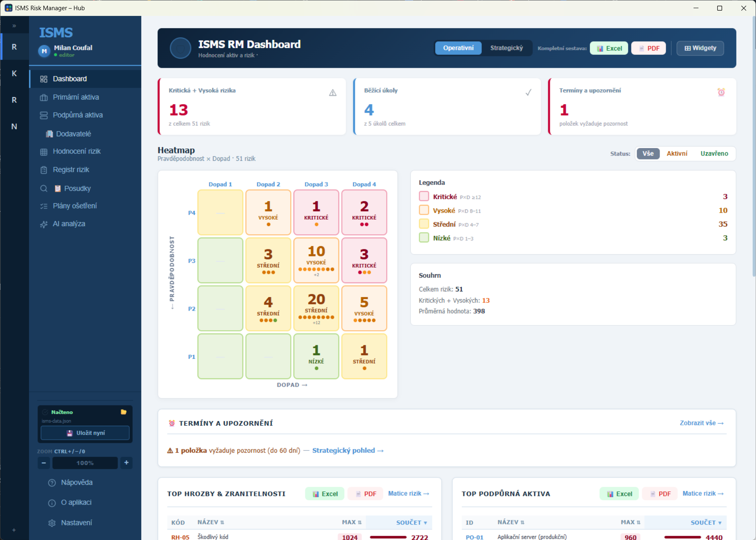Click the search icon beside Posudky
Viewport: 756px width, 540px height.
(x=44, y=189)
